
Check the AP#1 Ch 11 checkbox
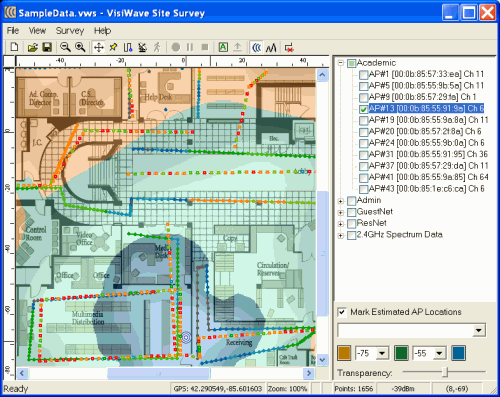363,75
